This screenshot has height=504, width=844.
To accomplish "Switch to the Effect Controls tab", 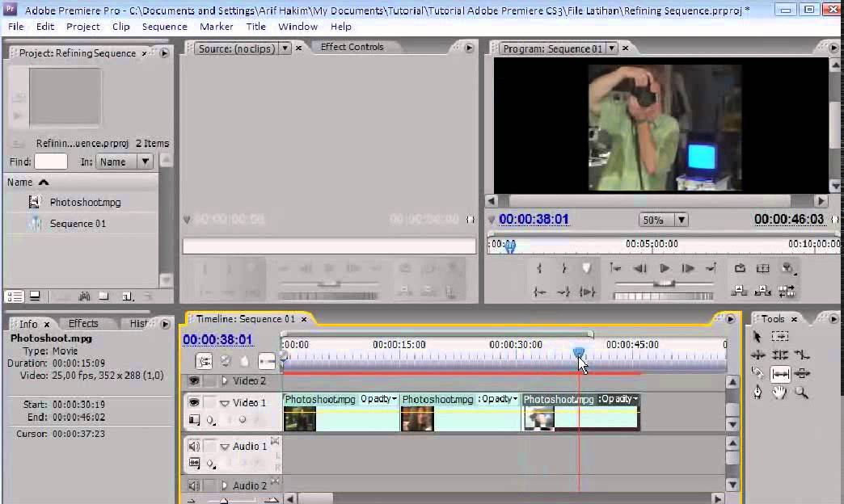I will pos(352,47).
